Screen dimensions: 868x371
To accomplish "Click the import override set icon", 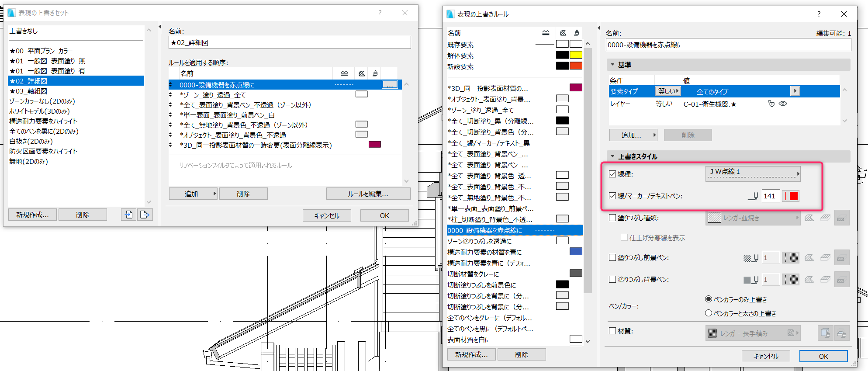I will (x=128, y=215).
